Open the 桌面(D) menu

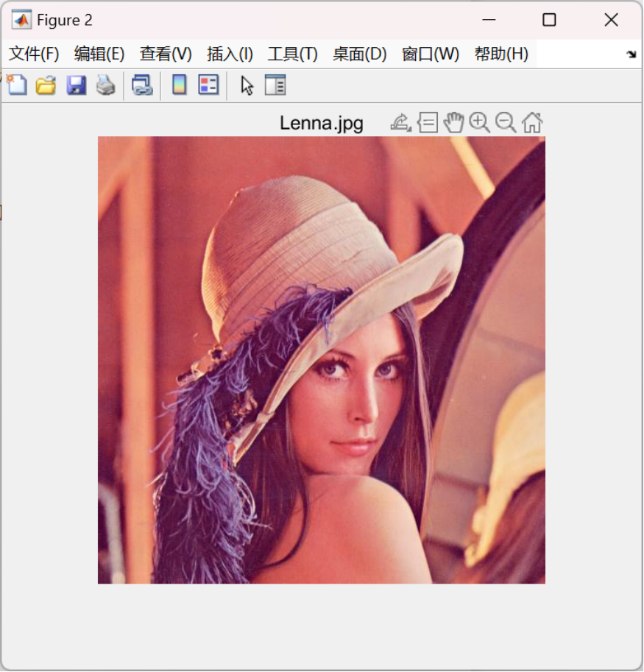(x=360, y=54)
